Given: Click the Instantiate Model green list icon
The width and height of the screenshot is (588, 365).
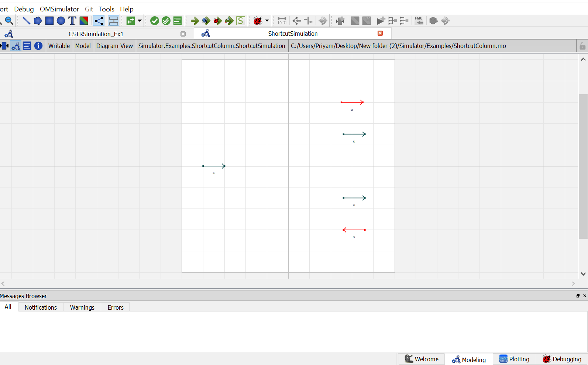Looking at the screenshot, I should [x=178, y=21].
